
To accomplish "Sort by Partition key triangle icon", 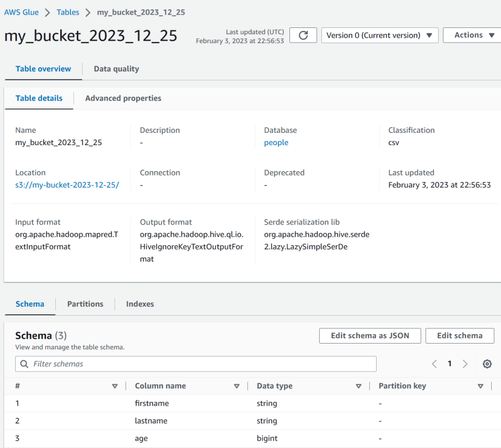I will click(x=480, y=386).
